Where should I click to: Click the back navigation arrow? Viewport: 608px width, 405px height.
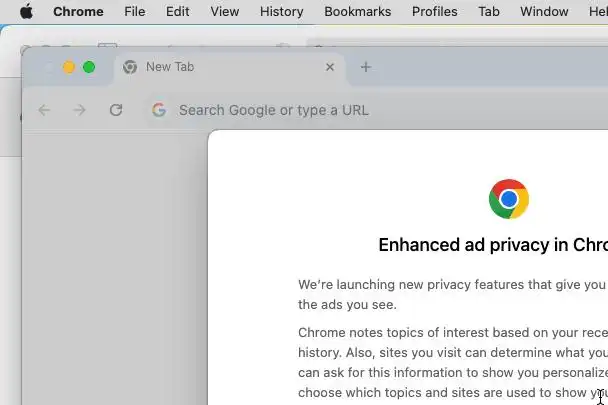[x=44, y=110]
